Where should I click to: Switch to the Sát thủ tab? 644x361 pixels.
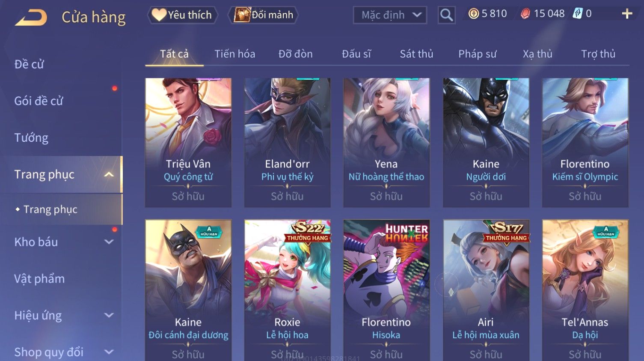coord(416,54)
